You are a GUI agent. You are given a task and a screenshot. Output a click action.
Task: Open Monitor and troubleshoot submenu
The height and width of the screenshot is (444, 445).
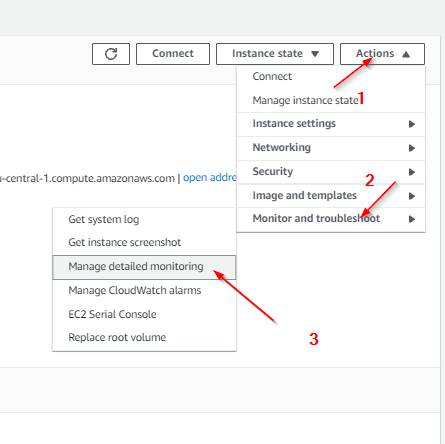coord(331,219)
